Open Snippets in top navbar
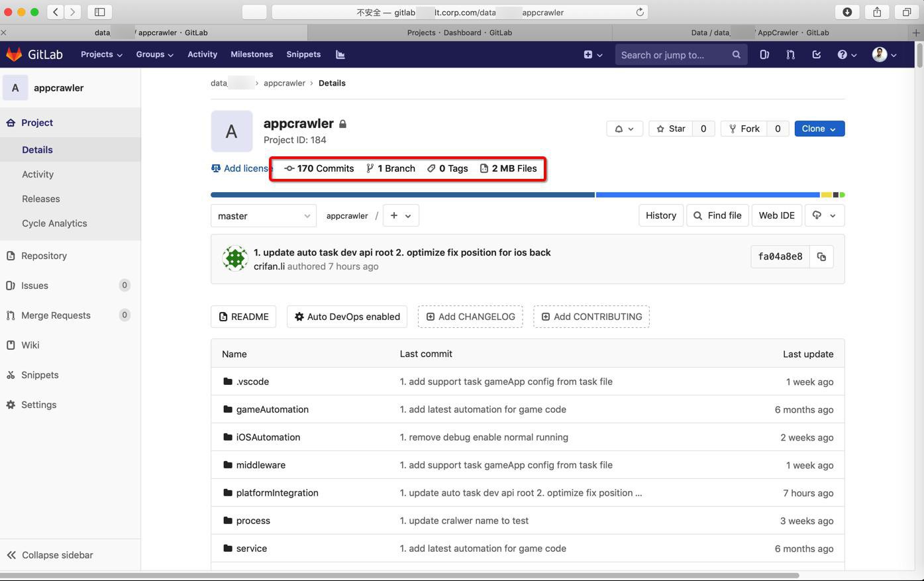The image size is (924, 581). pos(303,54)
